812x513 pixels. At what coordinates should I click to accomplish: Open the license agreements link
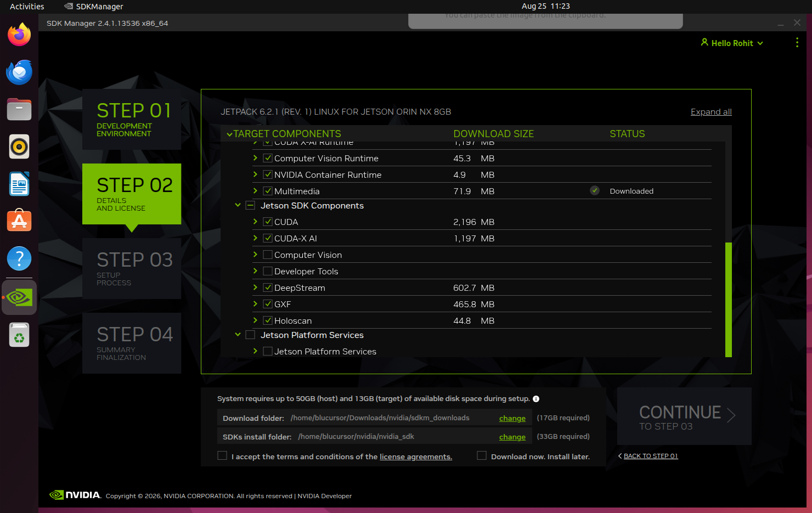click(x=416, y=456)
